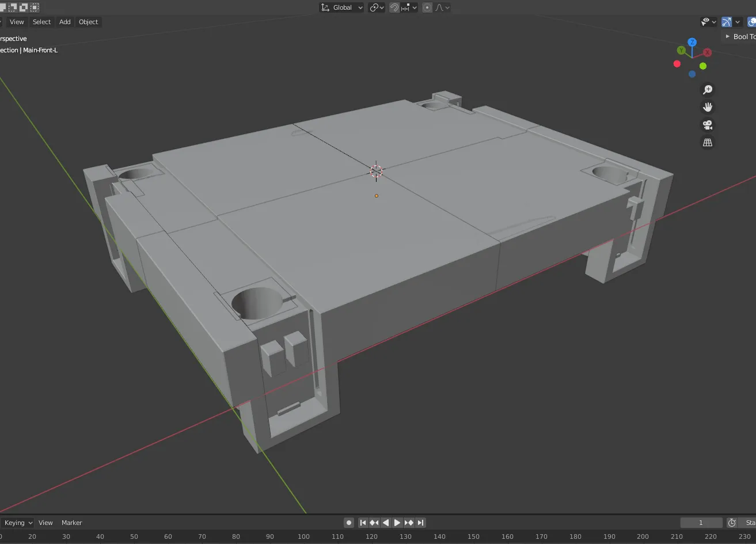Viewport: 756px width, 544px height.
Task: Click the zoom magnifier icon in viewport
Action: click(x=708, y=90)
